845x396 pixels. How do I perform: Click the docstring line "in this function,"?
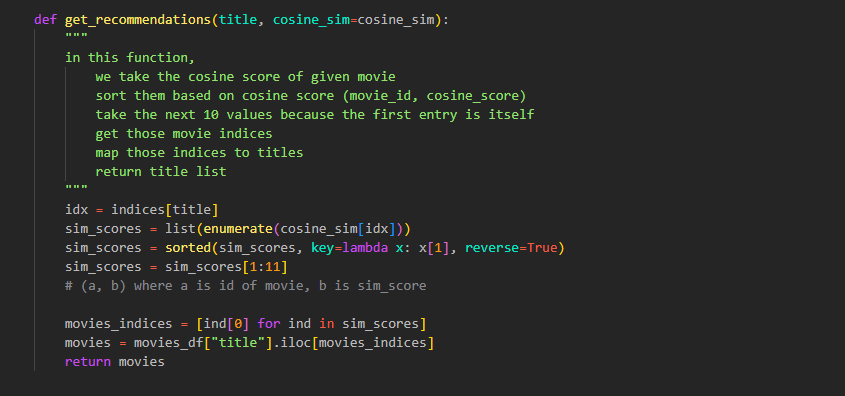[130, 58]
